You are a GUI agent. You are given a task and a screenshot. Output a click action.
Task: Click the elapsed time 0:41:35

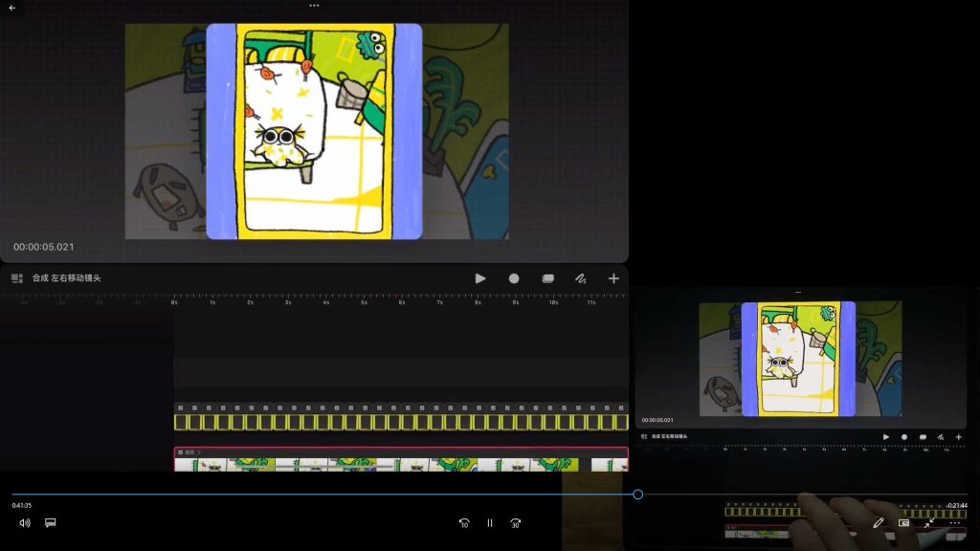21,505
